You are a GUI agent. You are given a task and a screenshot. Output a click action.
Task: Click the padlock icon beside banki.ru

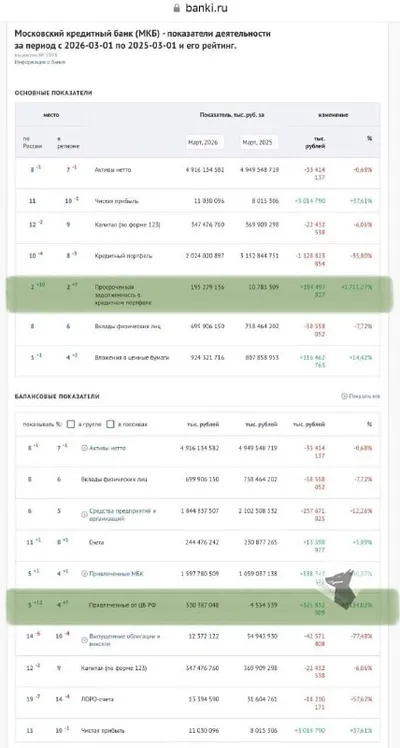176,8
